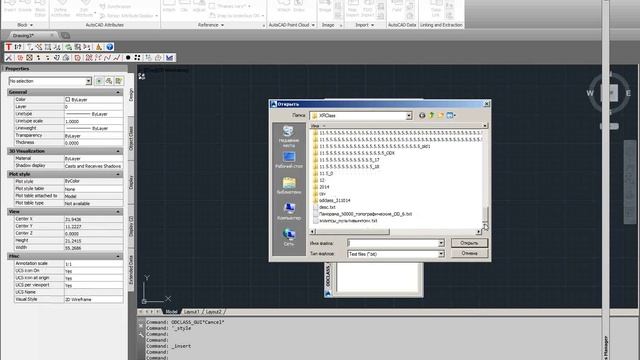
Task: Click the red T text tool icon
Action: click(9, 47)
